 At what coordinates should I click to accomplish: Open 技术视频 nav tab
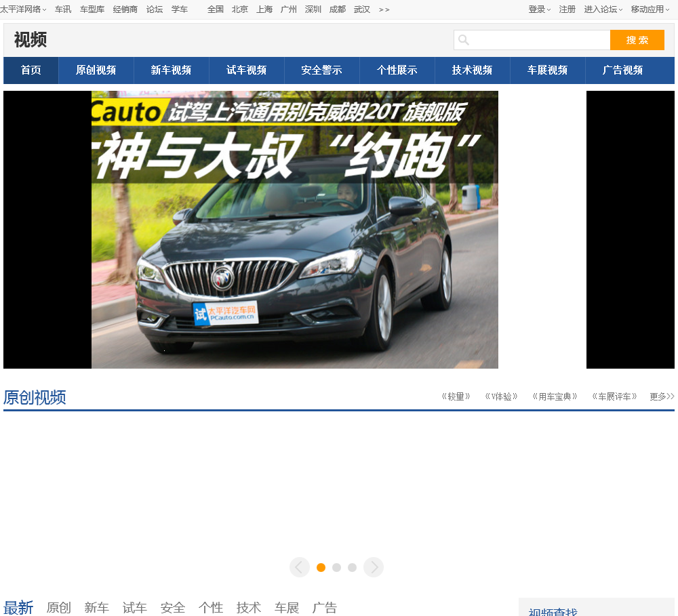[472, 70]
